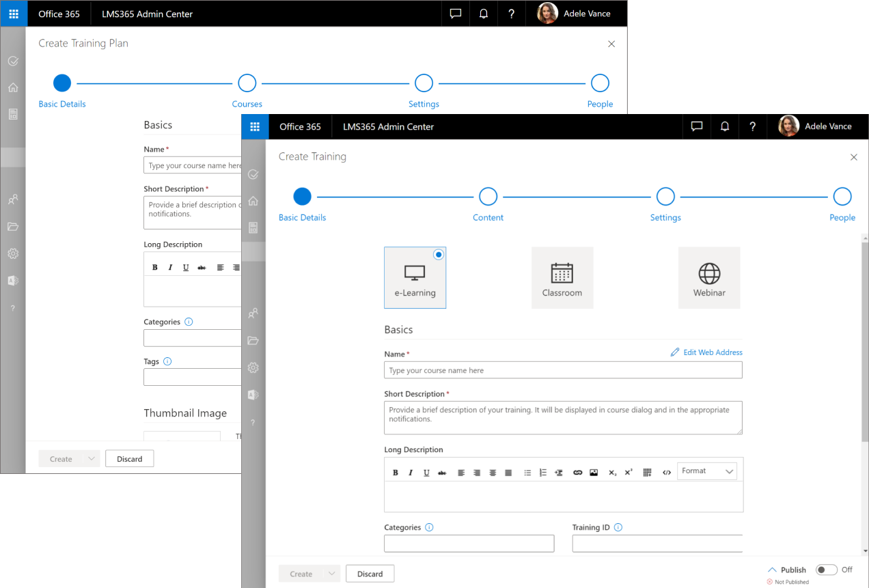The height and width of the screenshot is (588, 869).
Task: Click the Edit Web Address link
Action: point(706,352)
